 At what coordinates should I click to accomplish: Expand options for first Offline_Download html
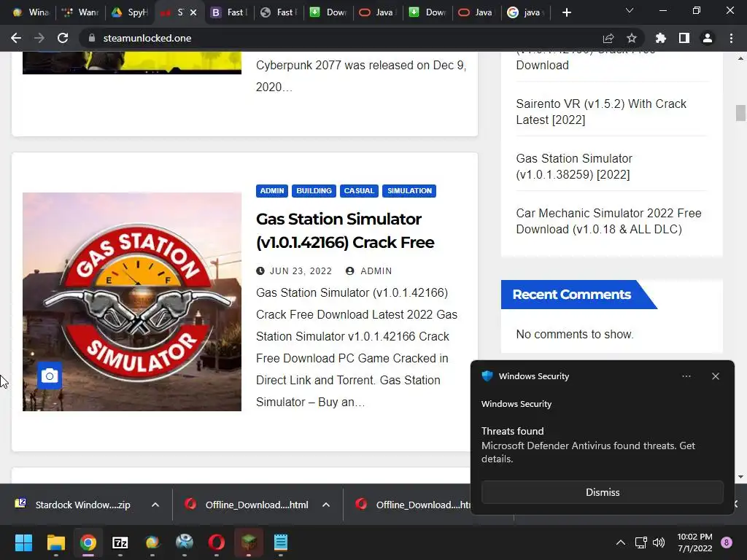326,505
